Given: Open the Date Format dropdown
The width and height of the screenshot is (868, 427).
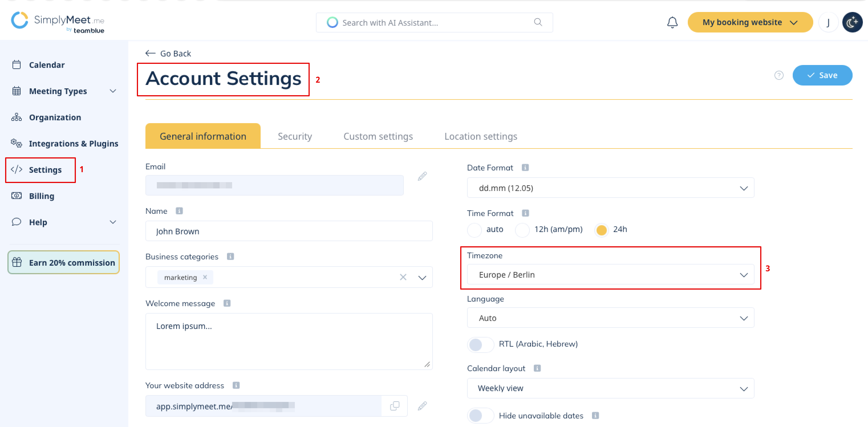Looking at the screenshot, I should click(x=610, y=188).
